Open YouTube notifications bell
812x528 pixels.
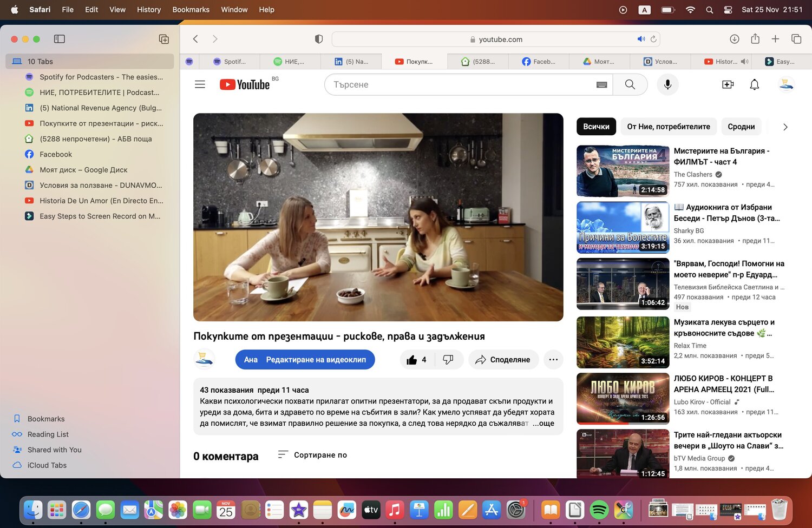coord(754,84)
